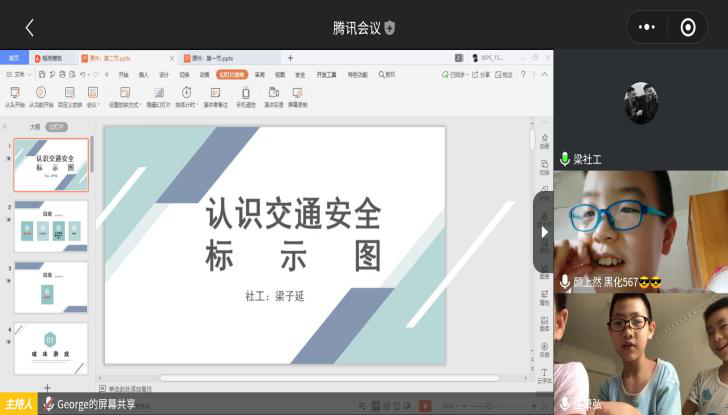
Task: Click the 演示者备注 presenter notes icon
Action: 215,93
